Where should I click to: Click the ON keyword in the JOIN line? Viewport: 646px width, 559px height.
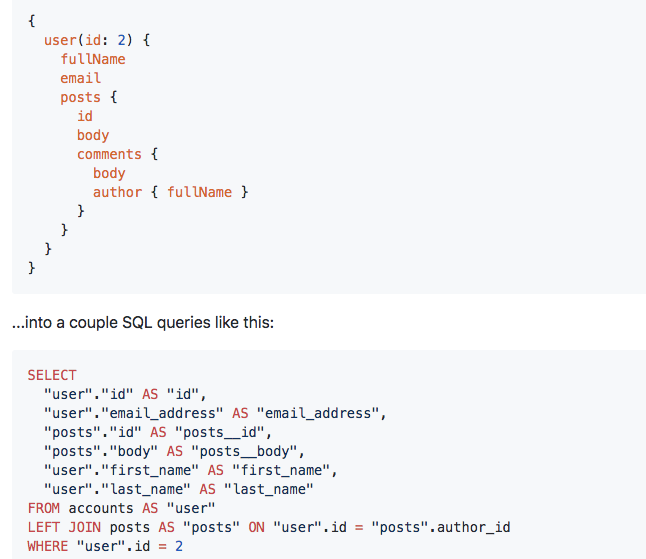pyautogui.click(x=256, y=527)
